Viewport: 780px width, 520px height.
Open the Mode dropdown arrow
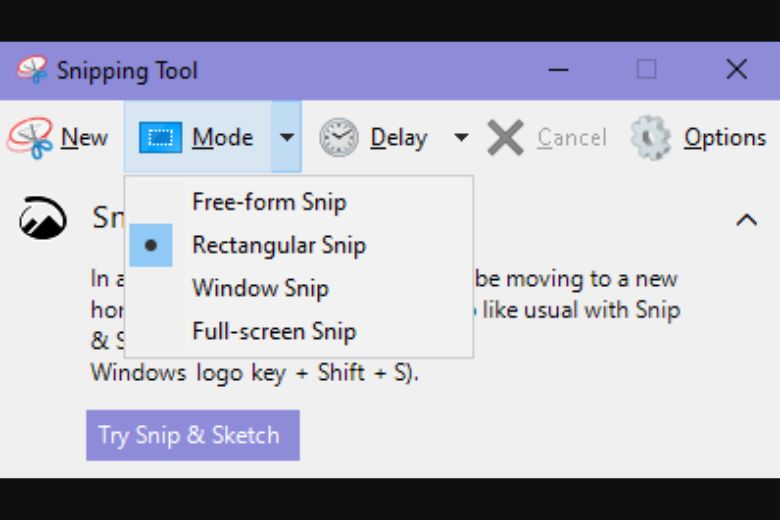coord(286,137)
